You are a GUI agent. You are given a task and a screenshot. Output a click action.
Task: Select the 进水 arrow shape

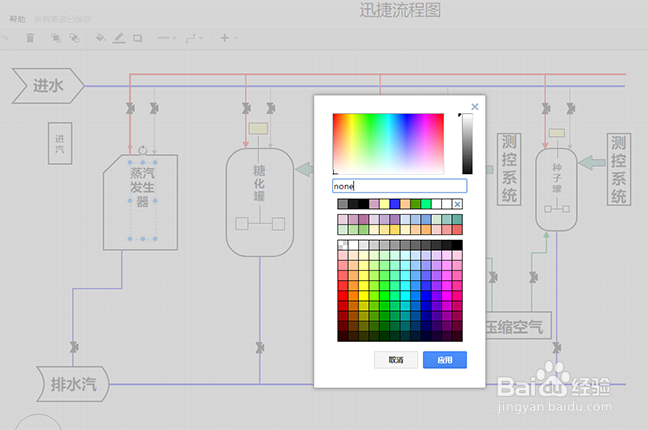[48, 86]
